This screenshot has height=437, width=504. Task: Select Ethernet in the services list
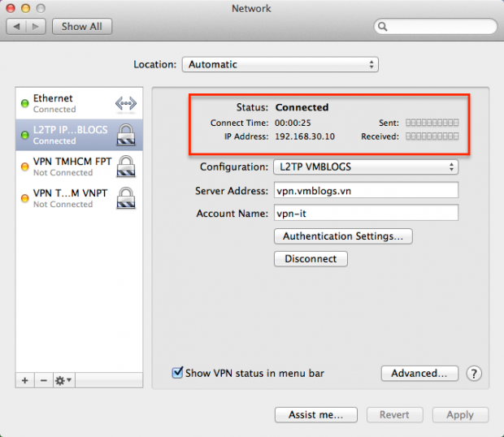coord(72,103)
